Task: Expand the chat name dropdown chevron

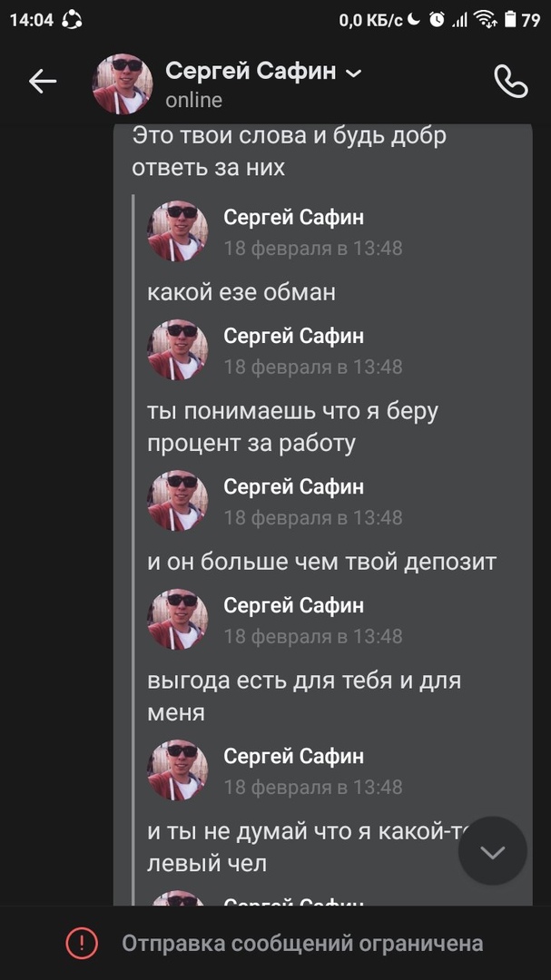Action: (354, 73)
